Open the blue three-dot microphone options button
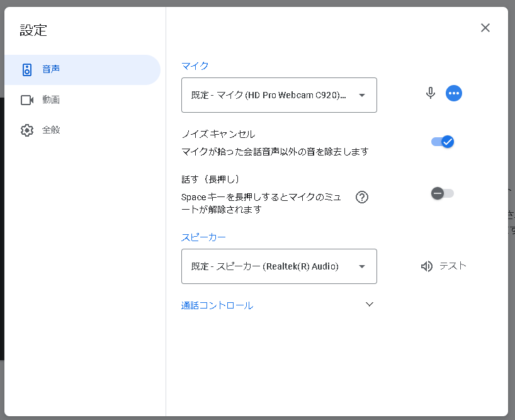Screen dimensions: 515x420 pos(453,93)
